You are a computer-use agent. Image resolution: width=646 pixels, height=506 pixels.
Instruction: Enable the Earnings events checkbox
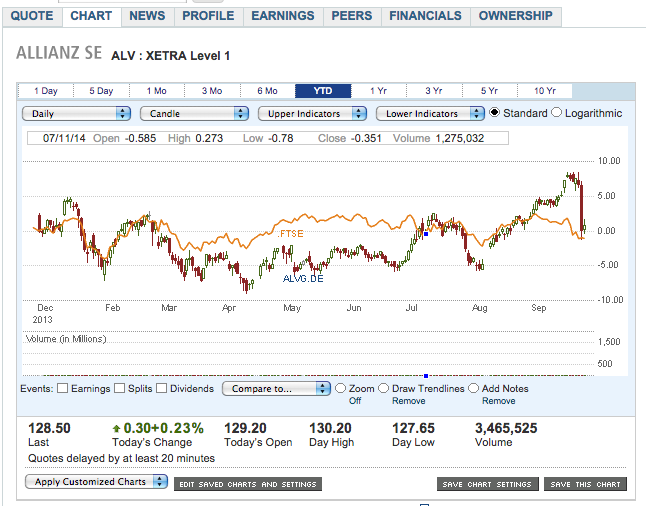(63, 389)
